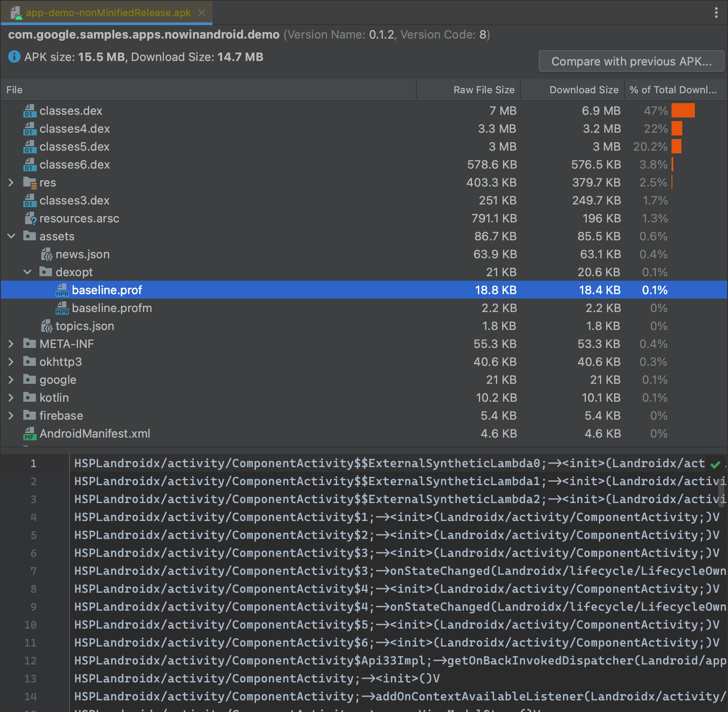
Task: Click the manifest icon next to AndroidManifest.xml
Action: click(x=29, y=434)
